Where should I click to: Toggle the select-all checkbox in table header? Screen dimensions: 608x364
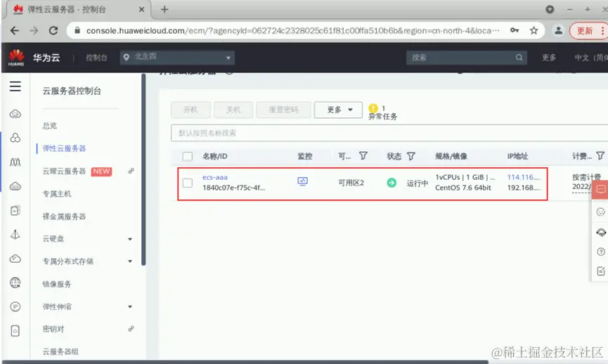[x=187, y=156]
